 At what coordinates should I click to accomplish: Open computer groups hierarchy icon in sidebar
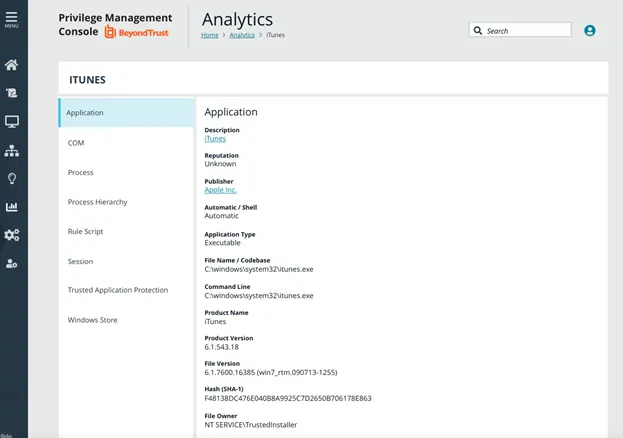point(12,151)
